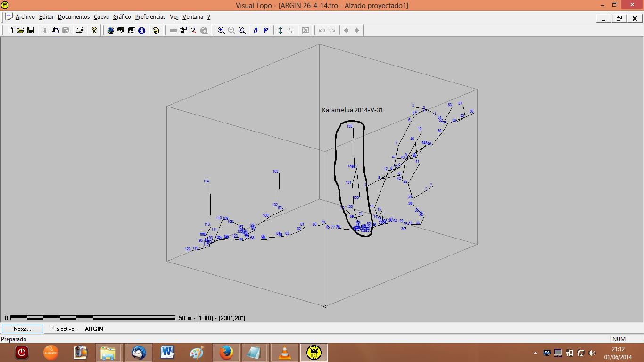Zoom in with the plus magnifier
Viewport: 644px width, 362px height.
(x=221, y=30)
